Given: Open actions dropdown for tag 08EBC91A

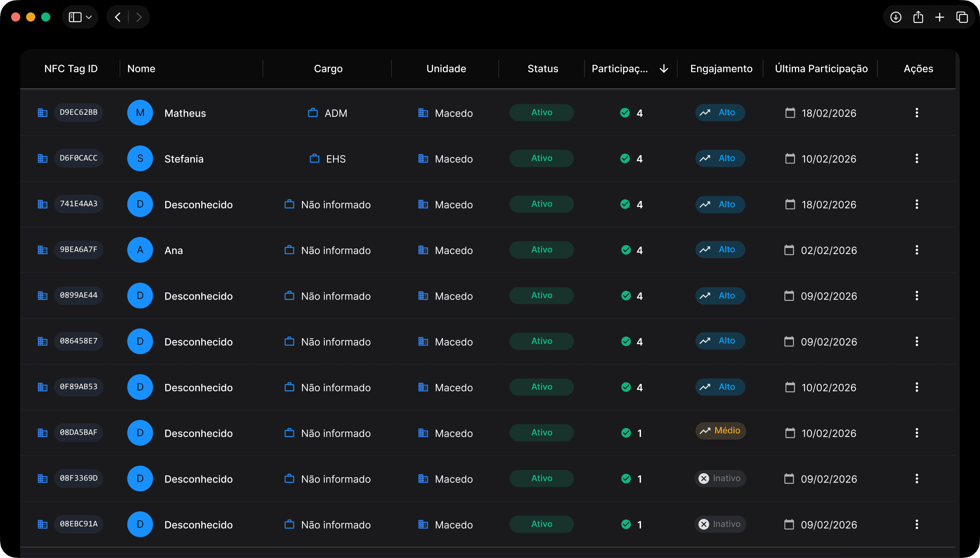Looking at the screenshot, I should [x=916, y=524].
